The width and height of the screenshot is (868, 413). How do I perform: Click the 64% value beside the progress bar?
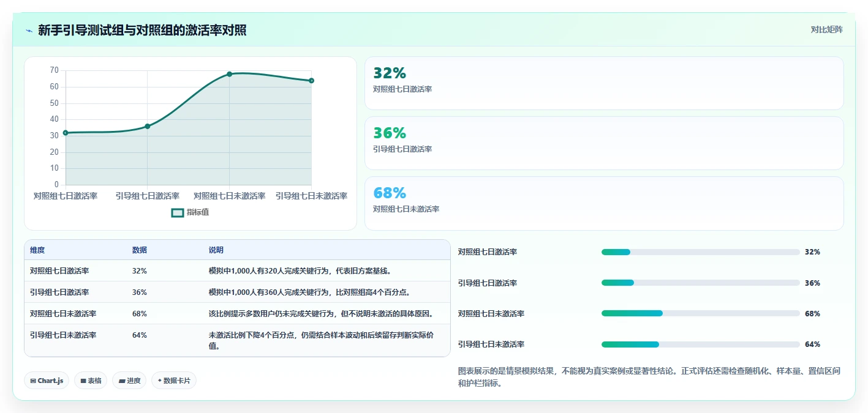812,344
